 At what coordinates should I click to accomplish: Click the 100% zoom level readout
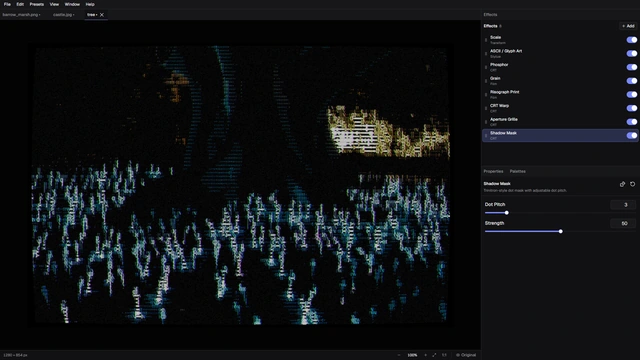(412, 355)
